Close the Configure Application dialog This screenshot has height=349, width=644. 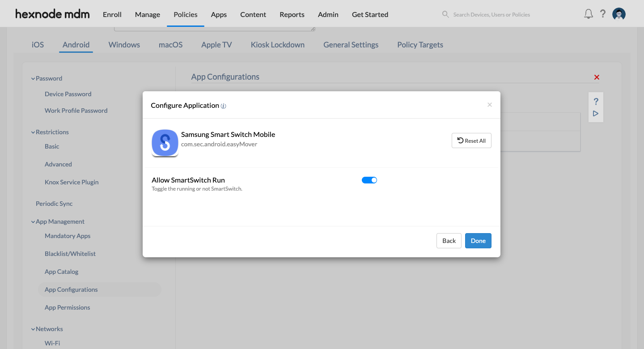(490, 105)
